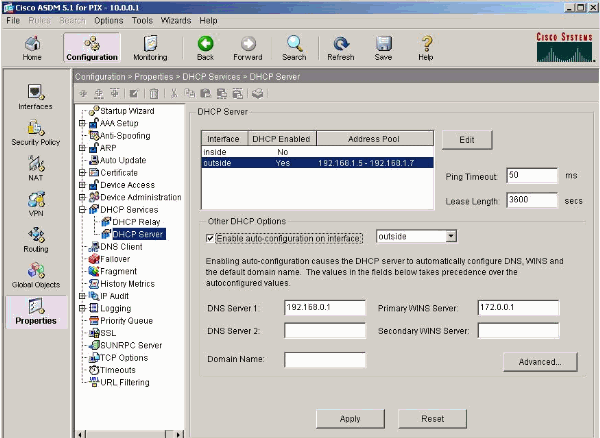Select Timeouts tree item
This screenshot has width=600, height=438.
click(x=118, y=370)
